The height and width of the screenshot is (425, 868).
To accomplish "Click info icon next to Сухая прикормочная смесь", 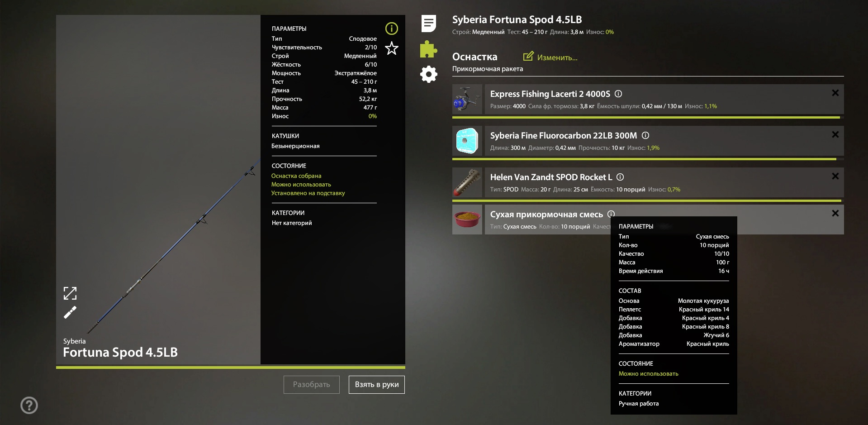I will tap(611, 214).
